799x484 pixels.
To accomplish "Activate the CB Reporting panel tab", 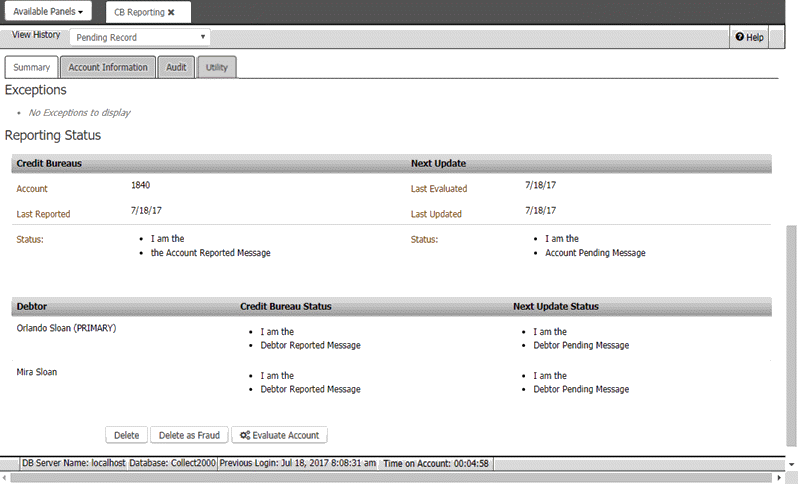I will [x=139, y=12].
